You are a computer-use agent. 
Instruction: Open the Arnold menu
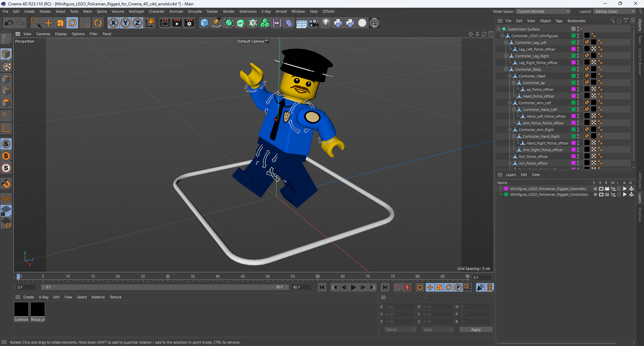click(x=281, y=11)
